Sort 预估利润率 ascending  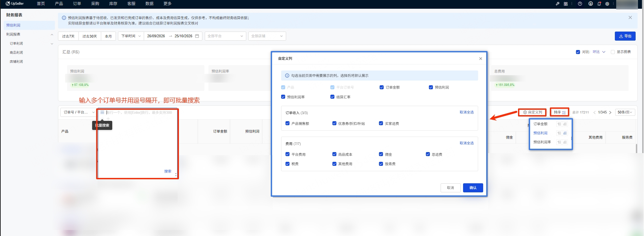[x=559, y=142]
